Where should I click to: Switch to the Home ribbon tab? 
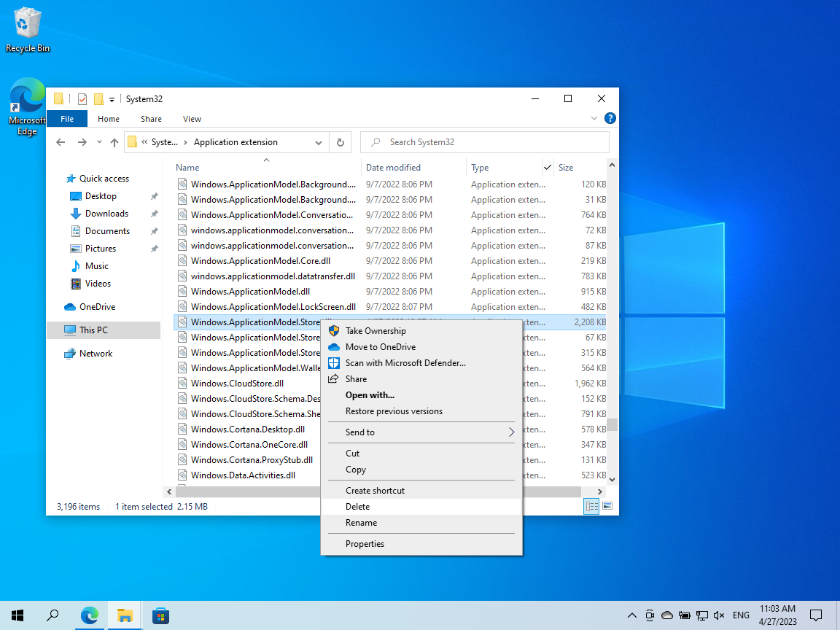(x=108, y=119)
